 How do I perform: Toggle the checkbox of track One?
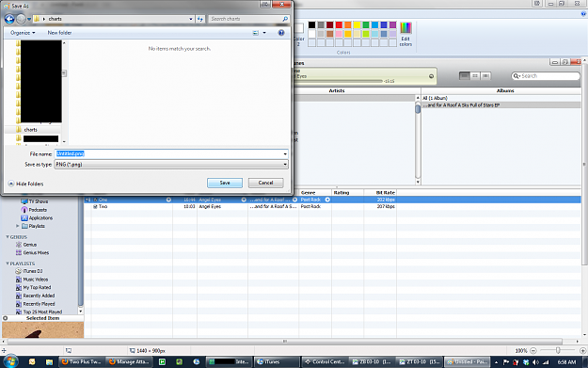(95, 200)
